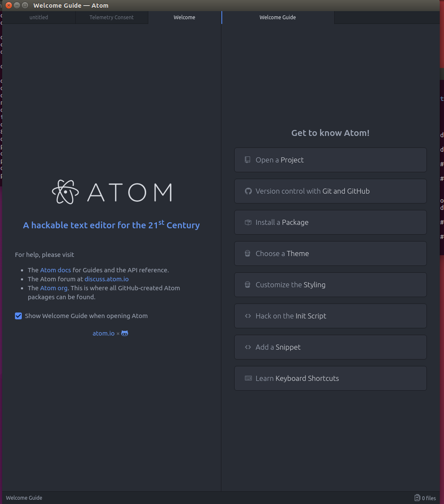Click the GitHub octocat icon next to atom.io
Image resolution: width=444 pixels, height=504 pixels.
point(125,333)
